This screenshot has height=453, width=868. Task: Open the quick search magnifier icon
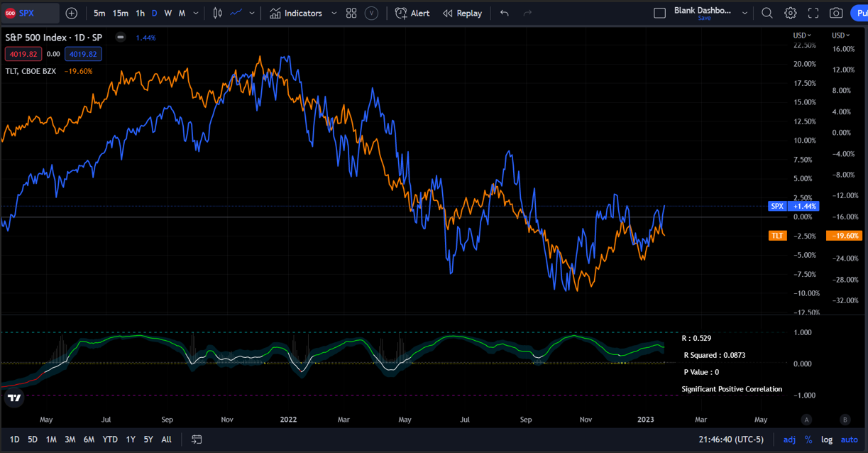click(x=767, y=13)
